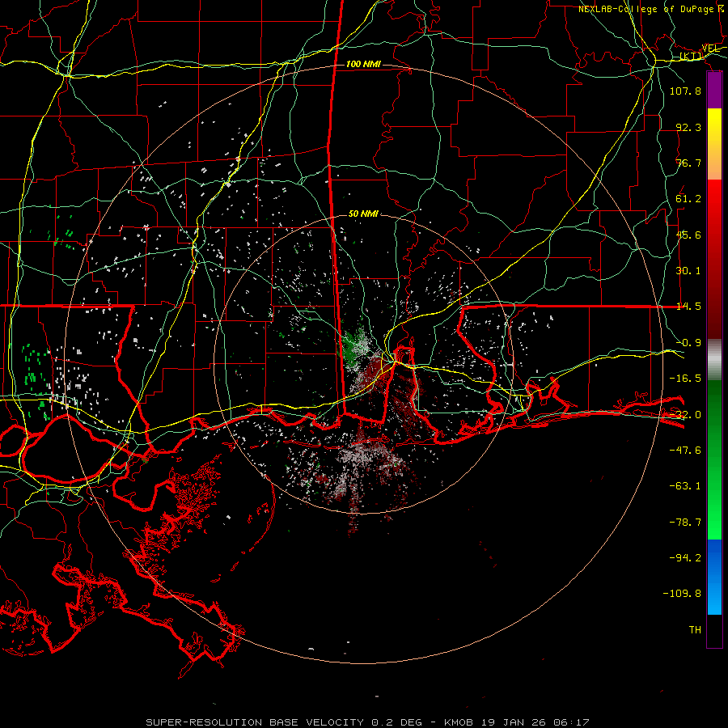Click the (KT) units label
This screenshot has height=728, width=728.
pos(691,57)
